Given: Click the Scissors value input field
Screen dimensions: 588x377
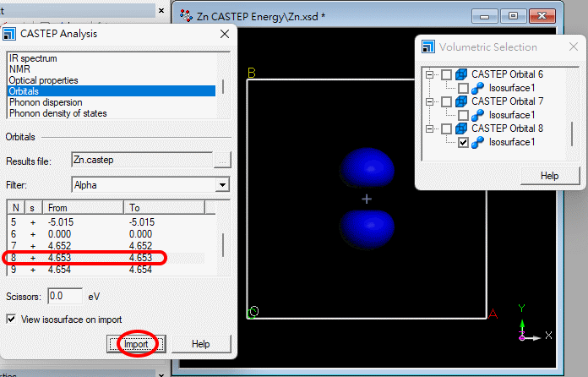Looking at the screenshot, I should [x=64, y=297].
